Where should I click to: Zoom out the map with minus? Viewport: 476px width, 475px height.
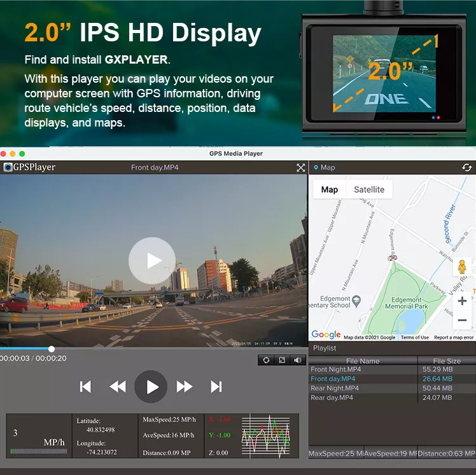coord(462,320)
